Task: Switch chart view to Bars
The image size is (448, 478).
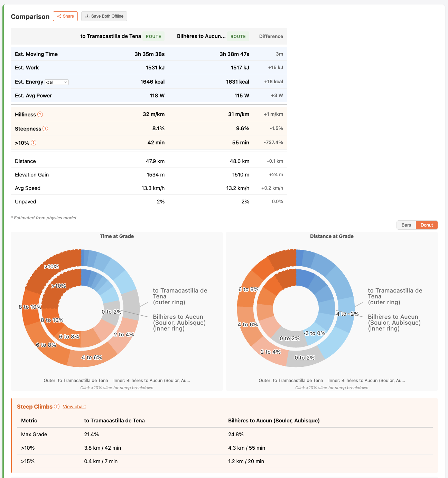Action: (406, 225)
